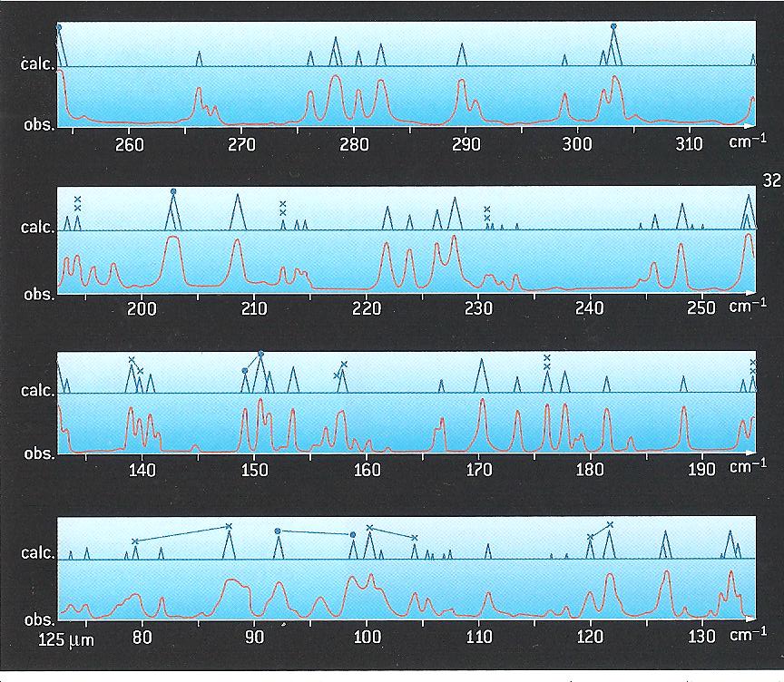The width and height of the screenshot is (784, 682).
Task: Click the x marker above the 139 calculated peak
Action: 132,360
